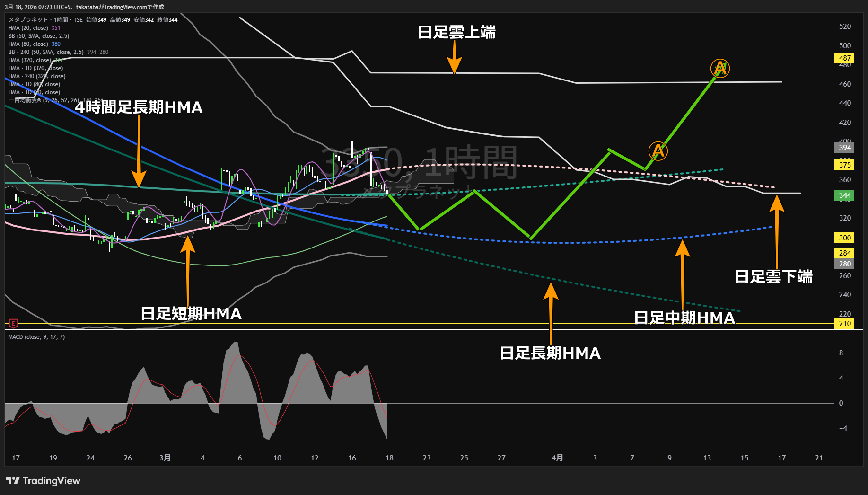Select the HMA · 1D (20, close) legend row

[x=34, y=92]
